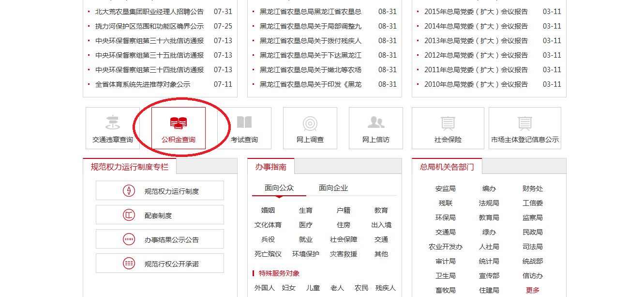Click the 办事结果公示公告 button
644x297 pixels.
160,239
